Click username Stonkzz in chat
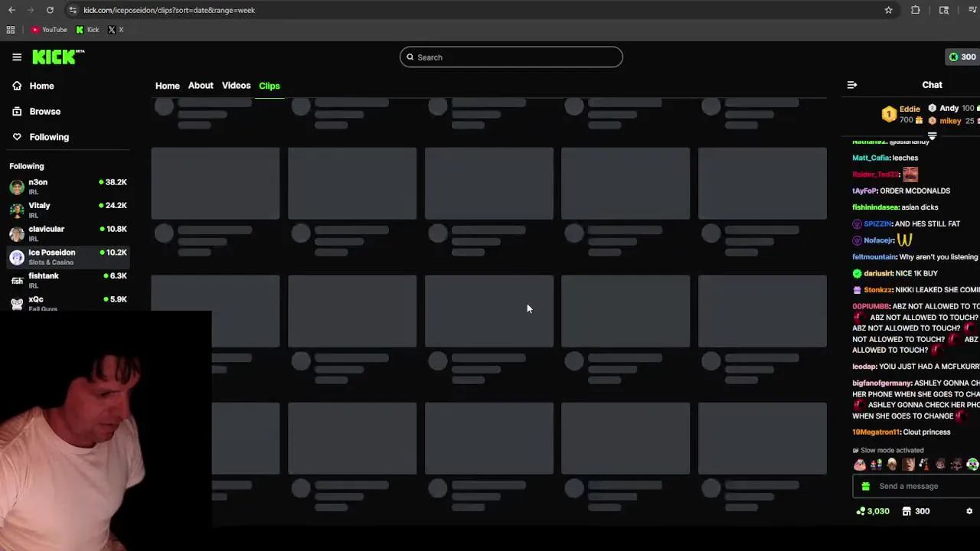This screenshot has height=551, width=980. [877, 290]
